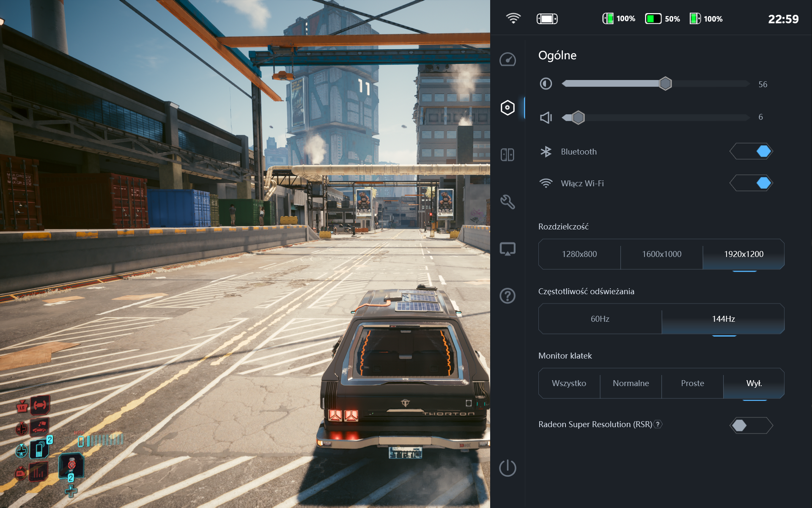
Task: Enable Radeon Super Resolution toggle
Action: coord(752,425)
